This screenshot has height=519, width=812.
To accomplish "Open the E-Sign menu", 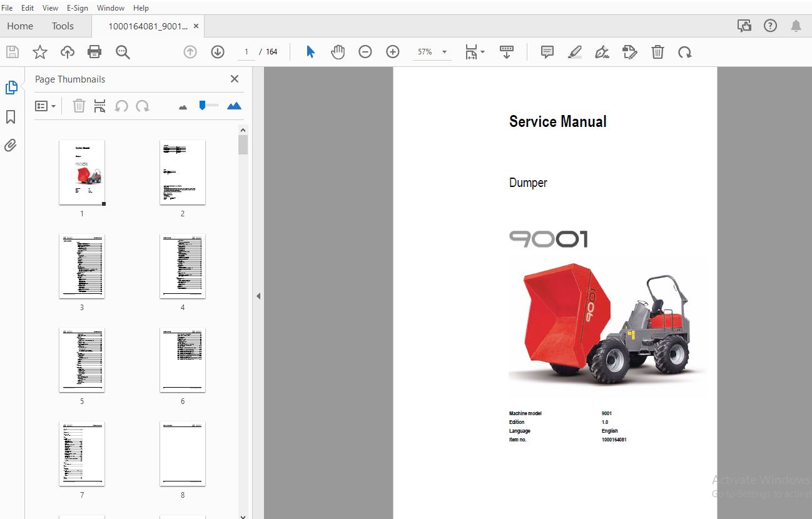I will (78, 8).
